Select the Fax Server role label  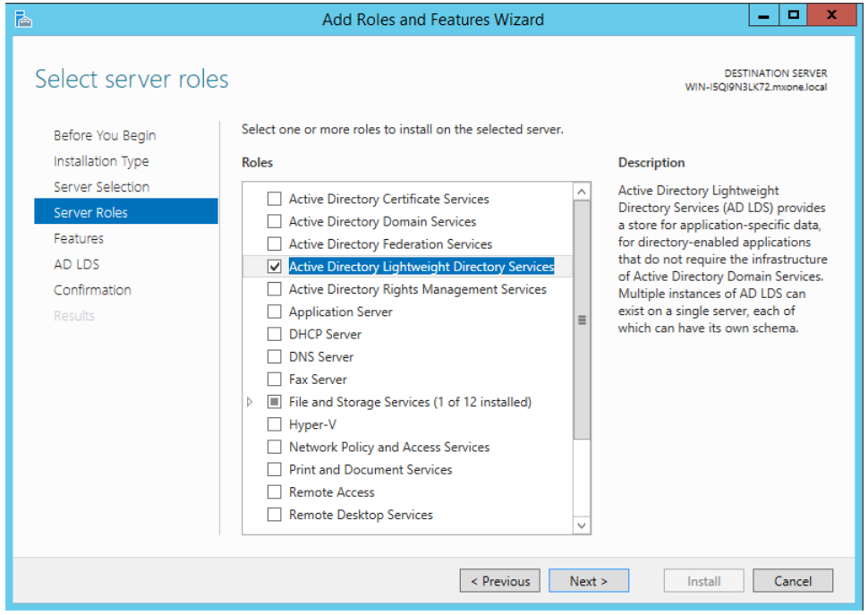click(318, 380)
